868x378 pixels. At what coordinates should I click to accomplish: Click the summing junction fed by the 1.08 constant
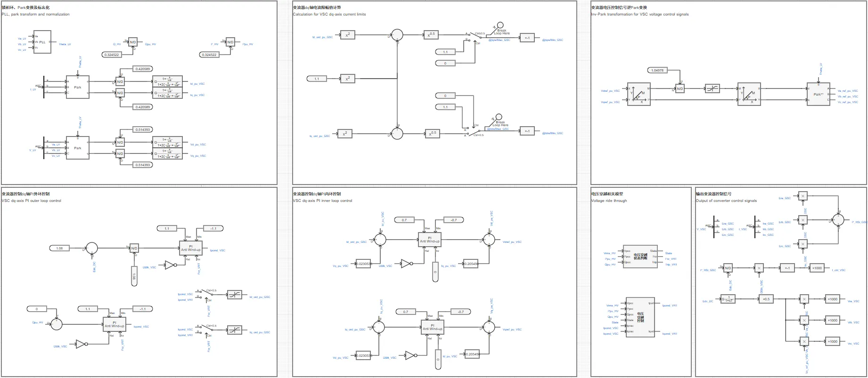tap(91, 248)
